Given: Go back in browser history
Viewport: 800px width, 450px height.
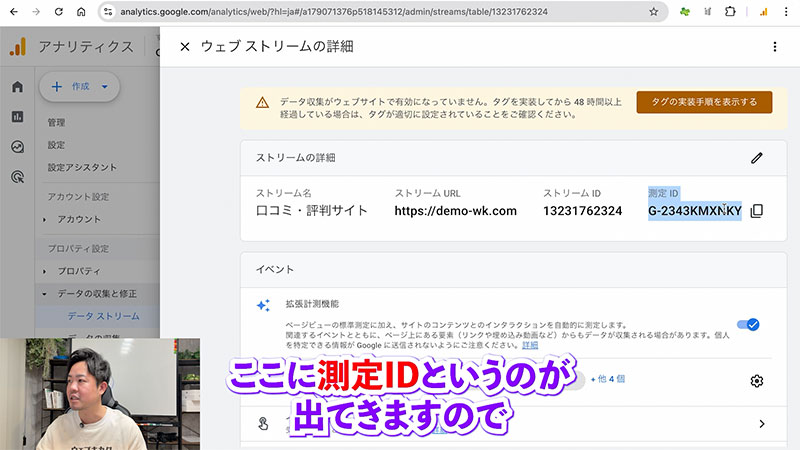Looking at the screenshot, I should [14, 12].
